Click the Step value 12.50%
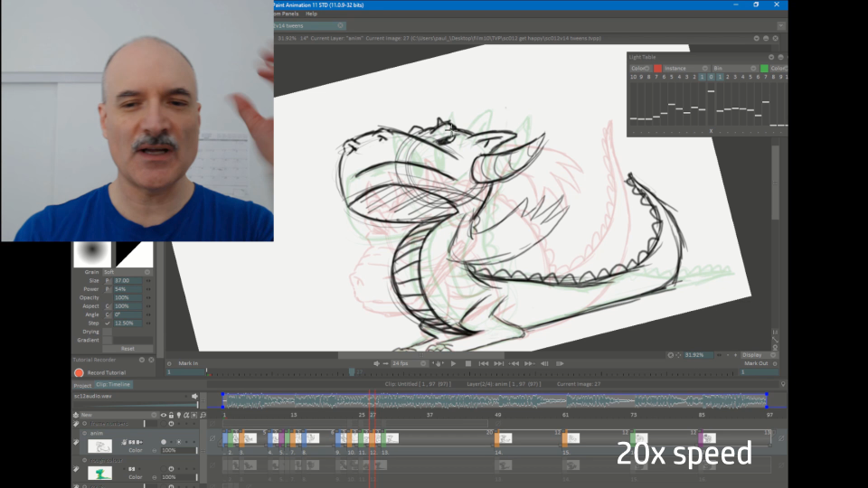Image resolution: width=868 pixels, height=488 pixels. click(128, 324)
